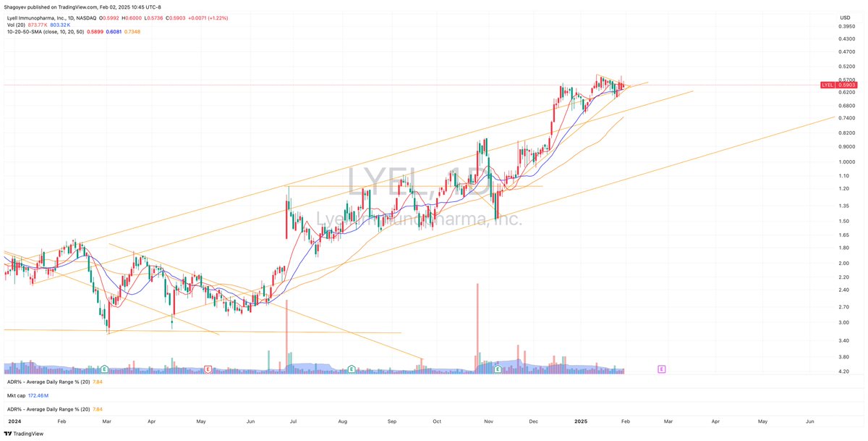Click the 2.40 price axis label
Viewport: 868px width, 441px height.
844,290
